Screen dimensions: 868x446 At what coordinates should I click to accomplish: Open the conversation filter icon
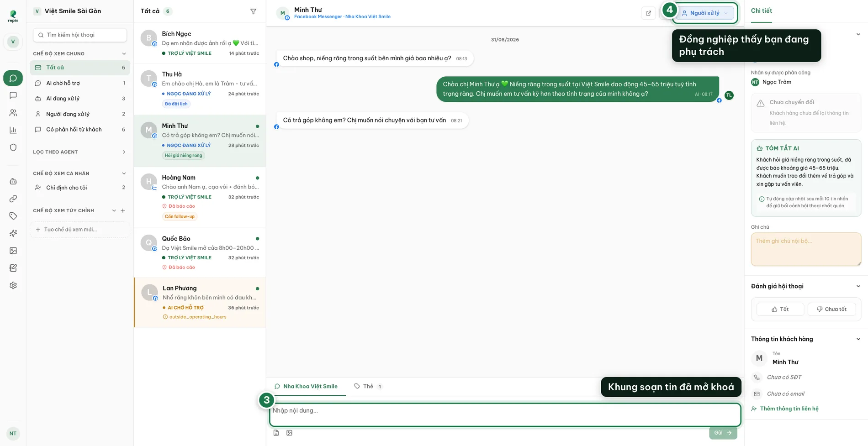click(x=253, y=11)
